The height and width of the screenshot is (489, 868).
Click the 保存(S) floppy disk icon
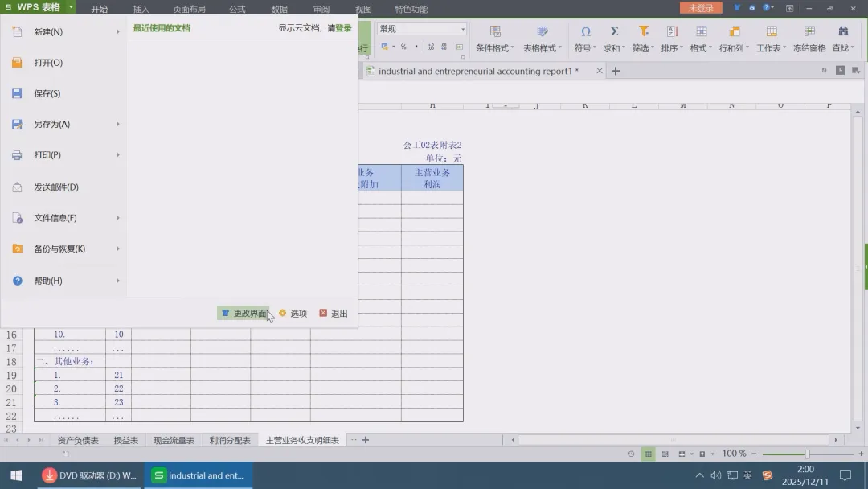[x=17, y=93]
